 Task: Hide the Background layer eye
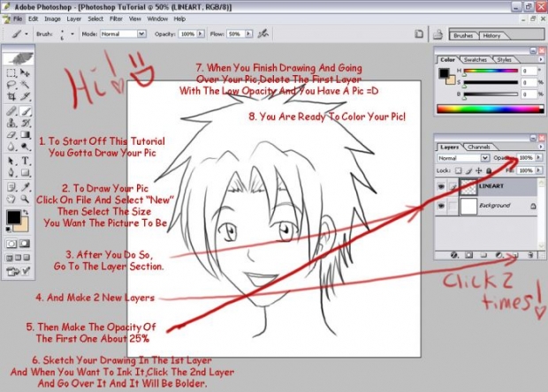[441, 206]
